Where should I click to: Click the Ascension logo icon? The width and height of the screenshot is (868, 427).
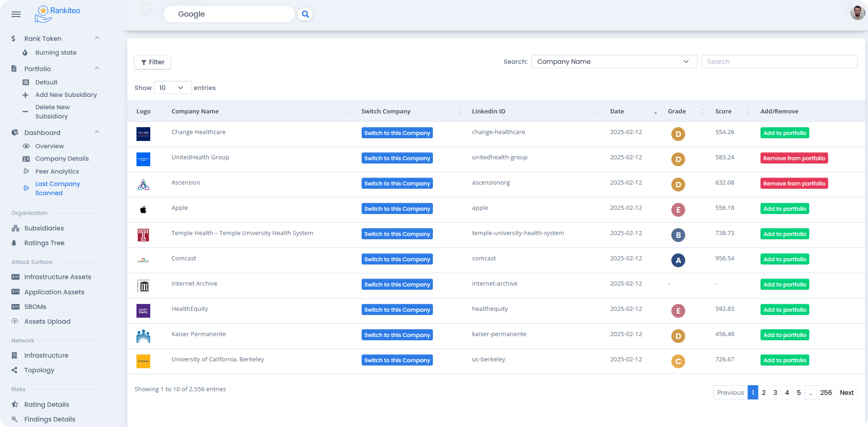(x=143, y=185)
